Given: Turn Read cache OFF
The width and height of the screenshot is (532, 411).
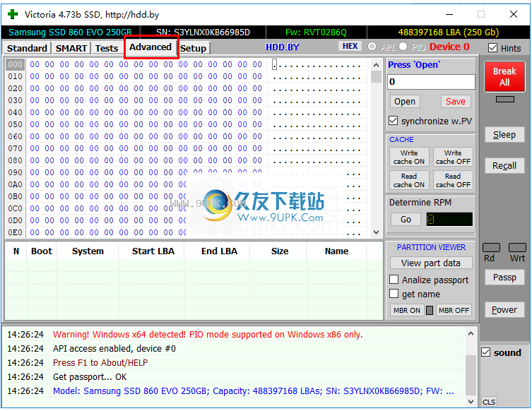Looking at the screenshot, I should 453,180.
